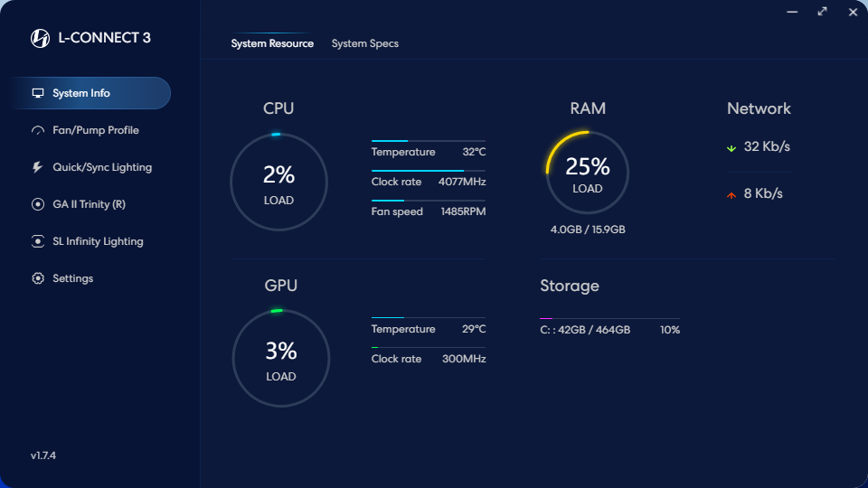Viewport: 868px width, 488px height.
Task: Click the SL Infinity Lighting icon
Action: pos(38,241)
